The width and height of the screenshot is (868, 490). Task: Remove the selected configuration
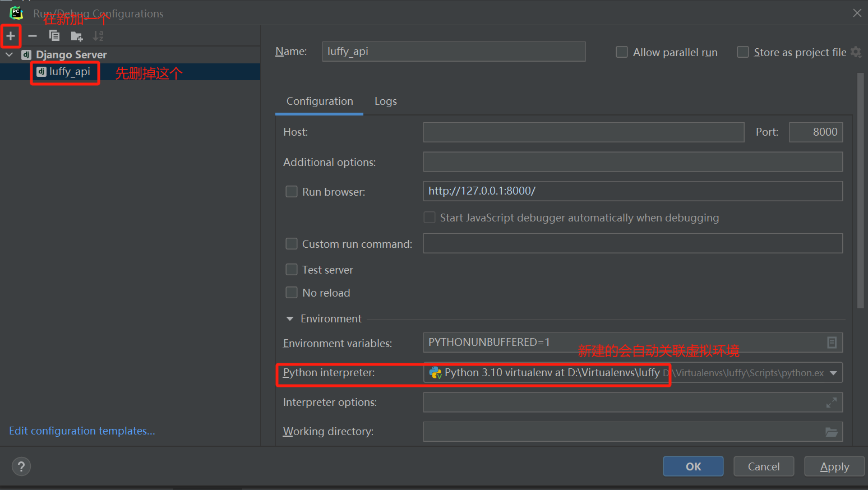[33, 36]
